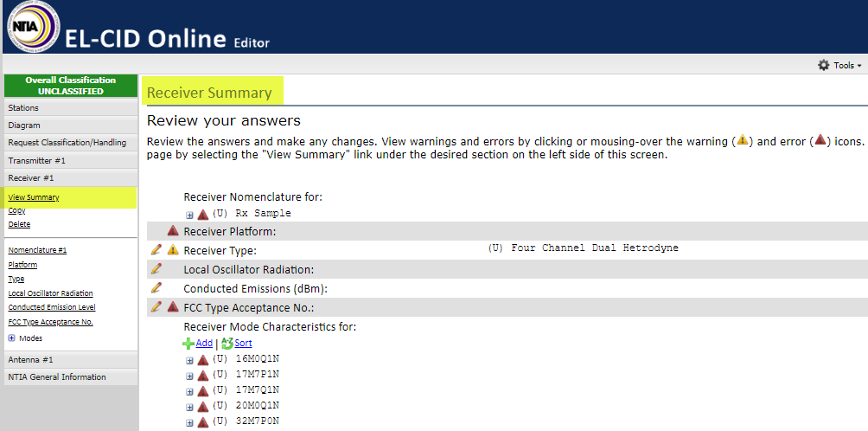
Task: Edit Conducted Emissions with pencil icon
Action: point(156,287)
